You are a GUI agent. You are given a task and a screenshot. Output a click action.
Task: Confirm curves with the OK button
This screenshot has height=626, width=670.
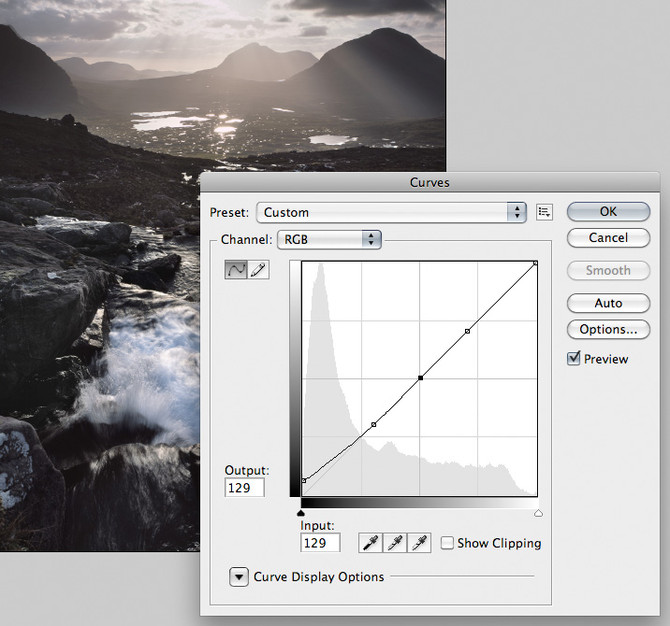click(608, 212)
